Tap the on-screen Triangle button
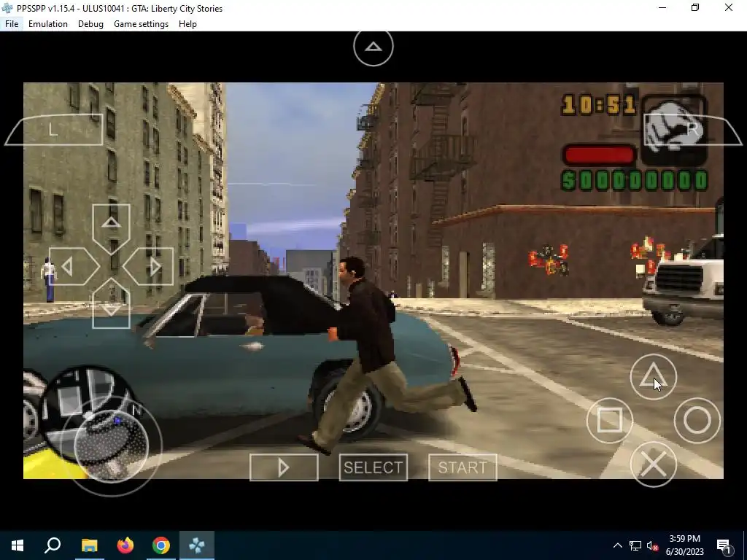 click(x=653, y=377)
